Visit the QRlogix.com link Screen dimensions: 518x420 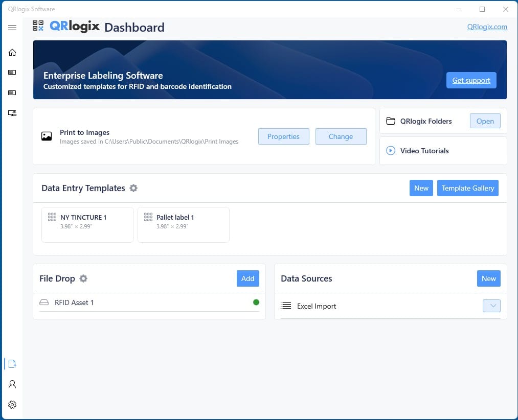tap(487, 27)
